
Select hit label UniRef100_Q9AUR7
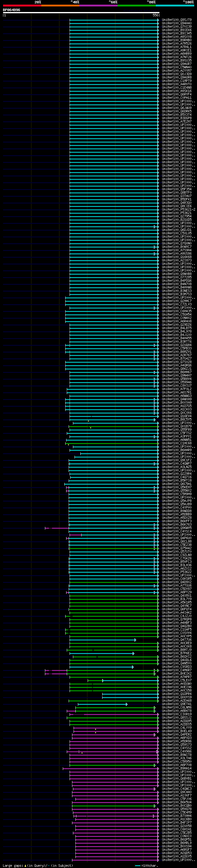177,64
